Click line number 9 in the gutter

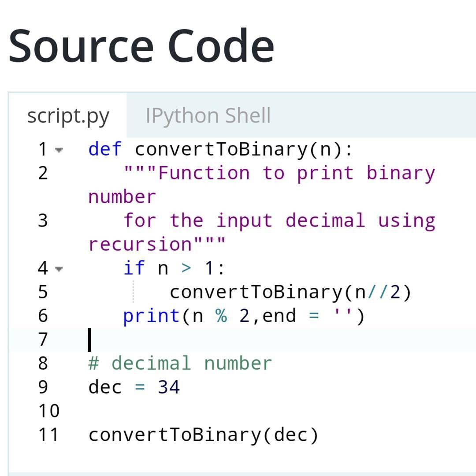click(43, 387)
